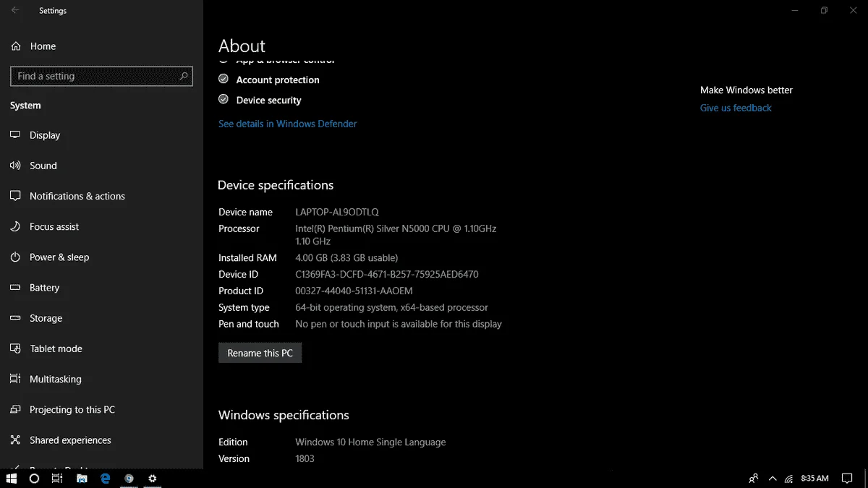Launch Microsoft Edge from taskbar
Viewport: 868px width, 488px height.
tap(105, 479)
